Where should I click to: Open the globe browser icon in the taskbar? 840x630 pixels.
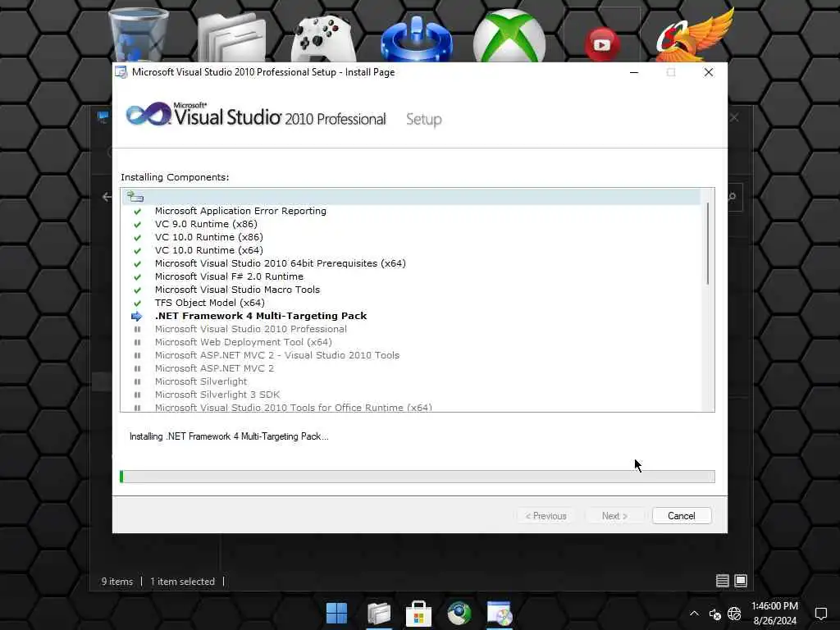click(x=459, y=614)
